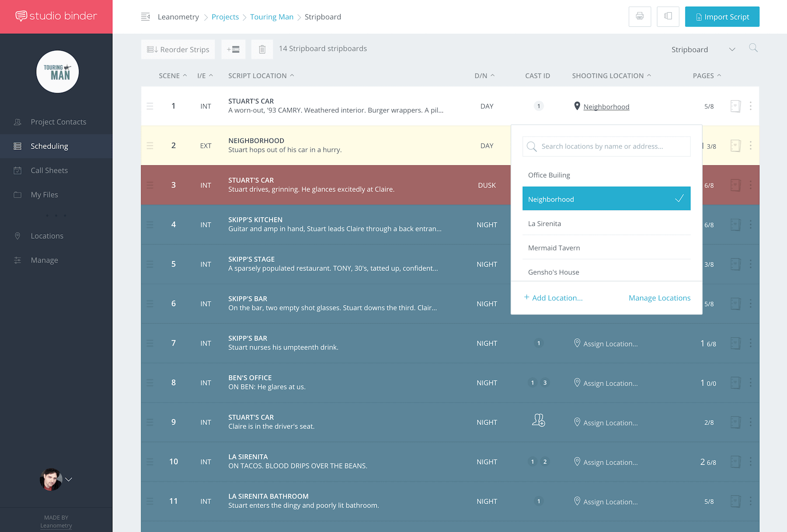787x532 pixels.
Task: Assign a location to scene 10
Action: (x=606, y=462)
